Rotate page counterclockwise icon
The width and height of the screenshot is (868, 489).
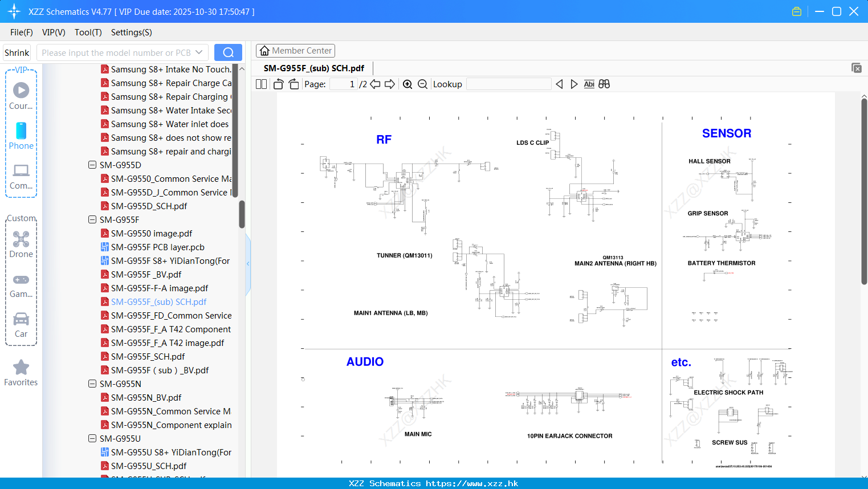[279, 84]
